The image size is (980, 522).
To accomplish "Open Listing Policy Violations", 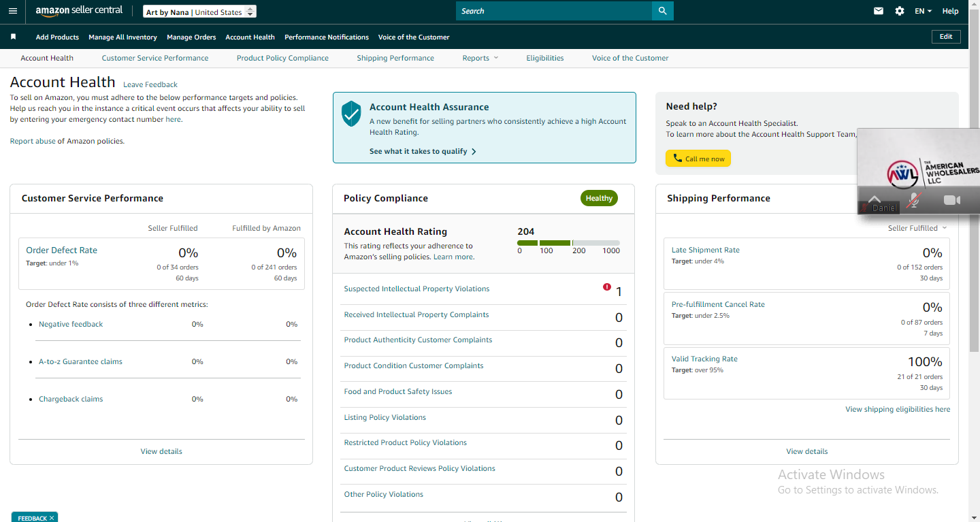I will (x=385, y=417).
